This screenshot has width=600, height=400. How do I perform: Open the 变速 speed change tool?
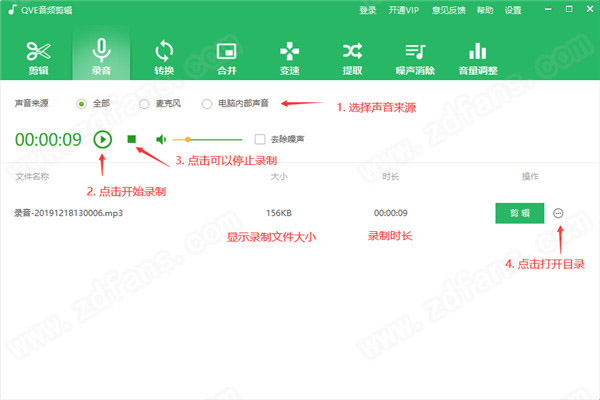pos(289,58)
